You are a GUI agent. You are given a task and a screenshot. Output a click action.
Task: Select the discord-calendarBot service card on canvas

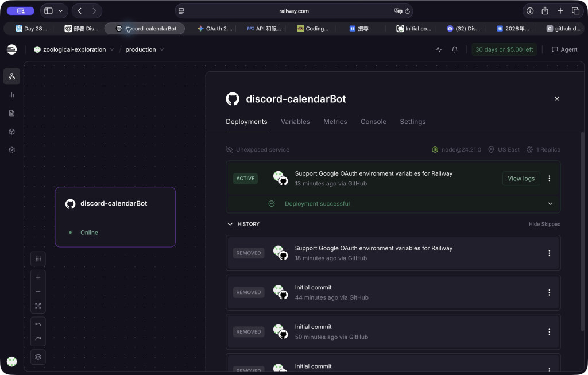[x=115, y=217]
